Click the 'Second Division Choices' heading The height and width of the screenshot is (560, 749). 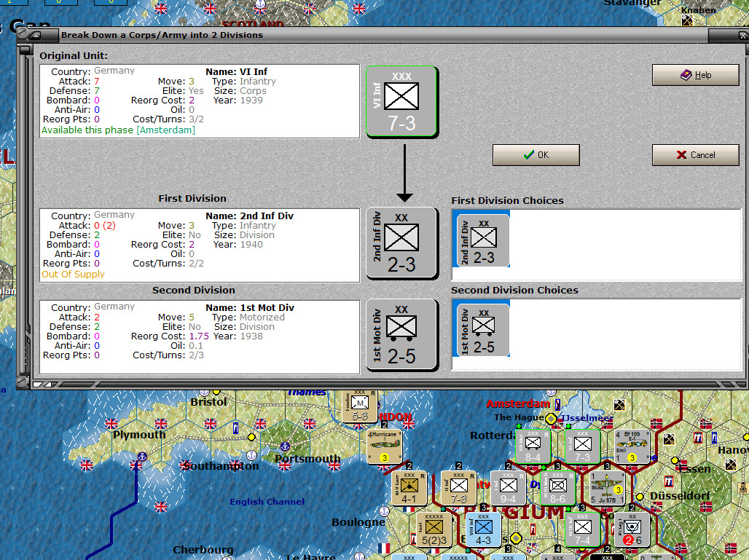[x=514, y=291]
